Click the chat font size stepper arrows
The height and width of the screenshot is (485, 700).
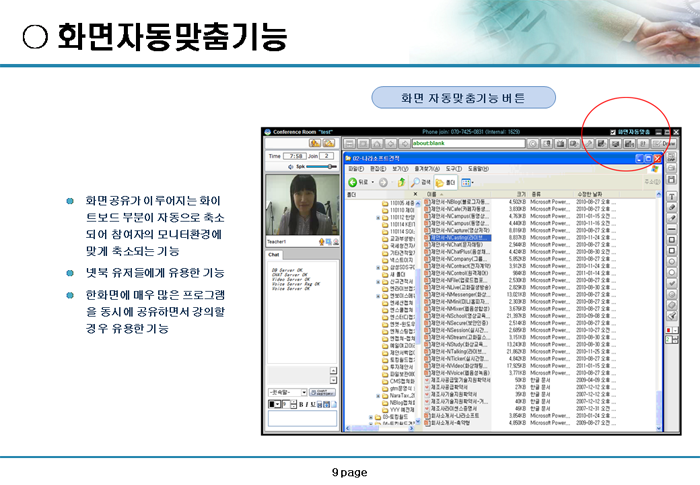[293, 404]
